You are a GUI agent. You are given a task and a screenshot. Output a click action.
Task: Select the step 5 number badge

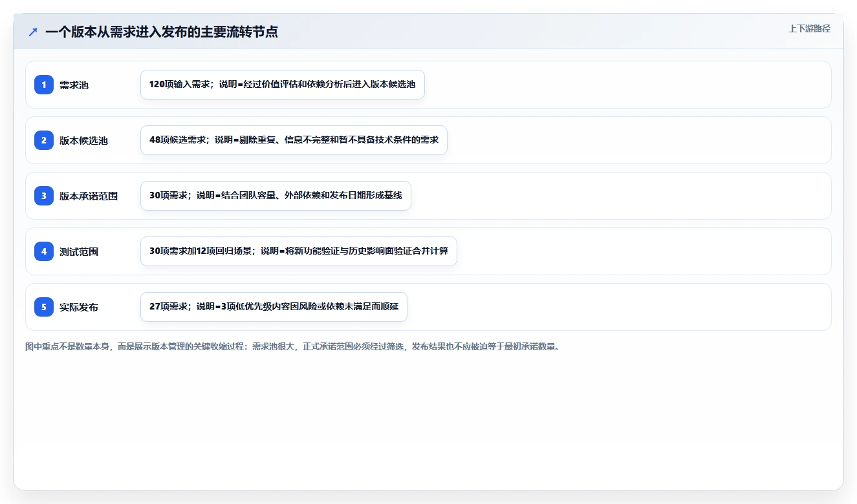click(x=44, y=307)
